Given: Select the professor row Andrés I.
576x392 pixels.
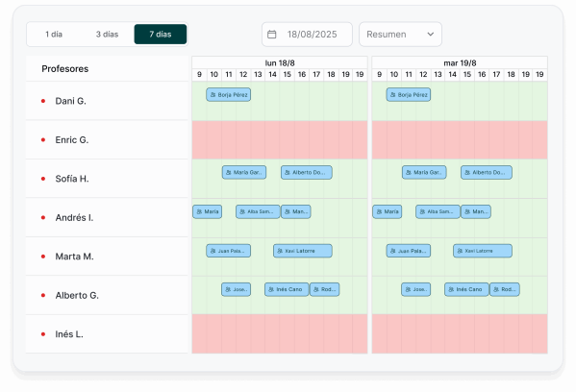Looking at the screenshot, I should point(107,218).
